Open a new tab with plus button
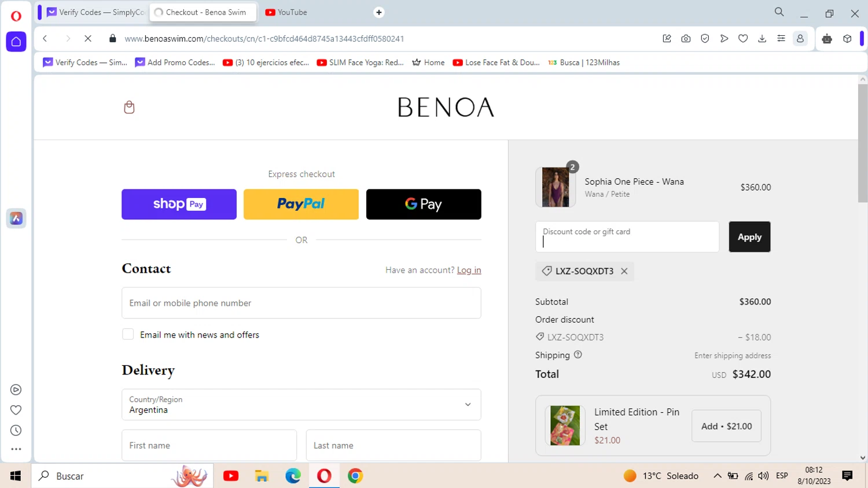This screenshot has height=488, width=868. (379, 12)
